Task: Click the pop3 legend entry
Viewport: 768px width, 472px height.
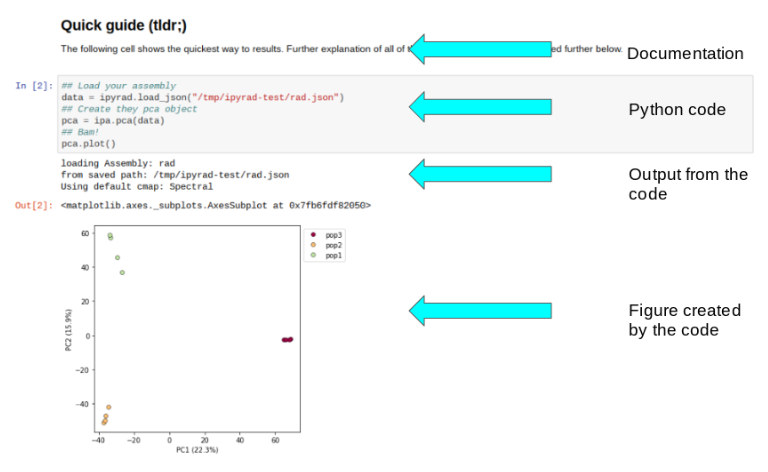Action: click(326, 235)
